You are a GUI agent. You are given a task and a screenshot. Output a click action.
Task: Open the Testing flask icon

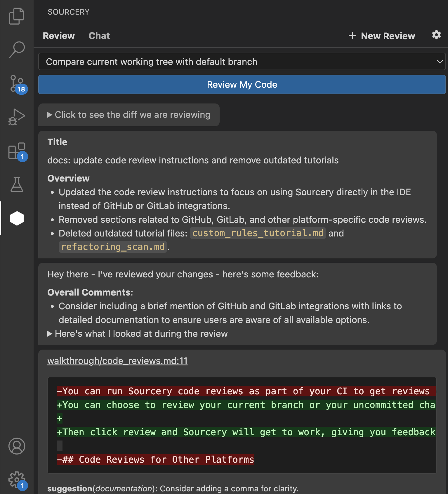17,184
